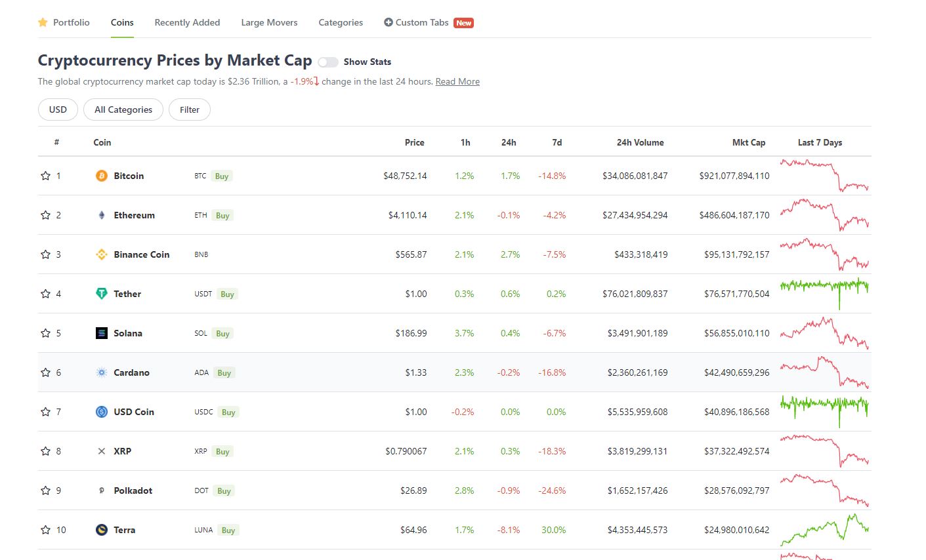
Task: Switch to Recently Added tab
Action: point(187,22)
